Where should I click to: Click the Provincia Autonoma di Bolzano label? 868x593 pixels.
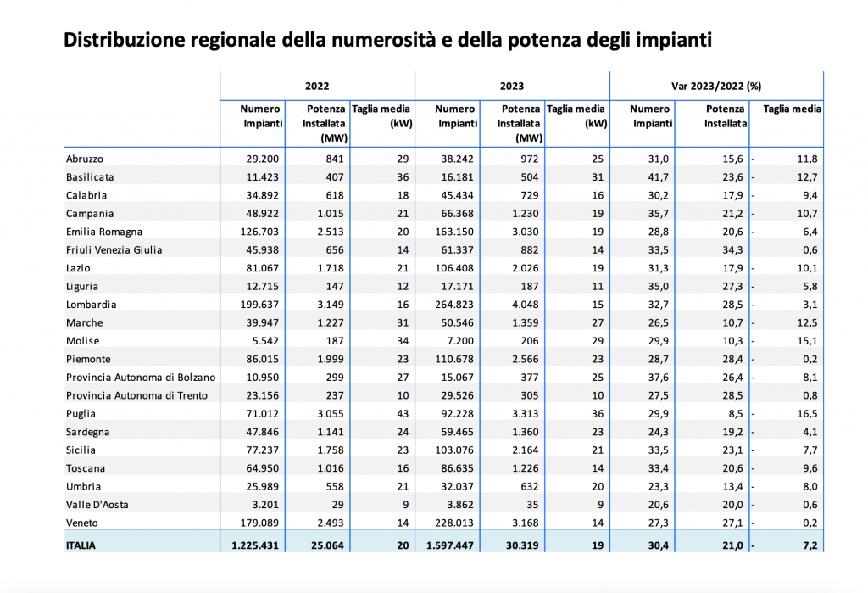pyautogui.click(x=140, y=378)
